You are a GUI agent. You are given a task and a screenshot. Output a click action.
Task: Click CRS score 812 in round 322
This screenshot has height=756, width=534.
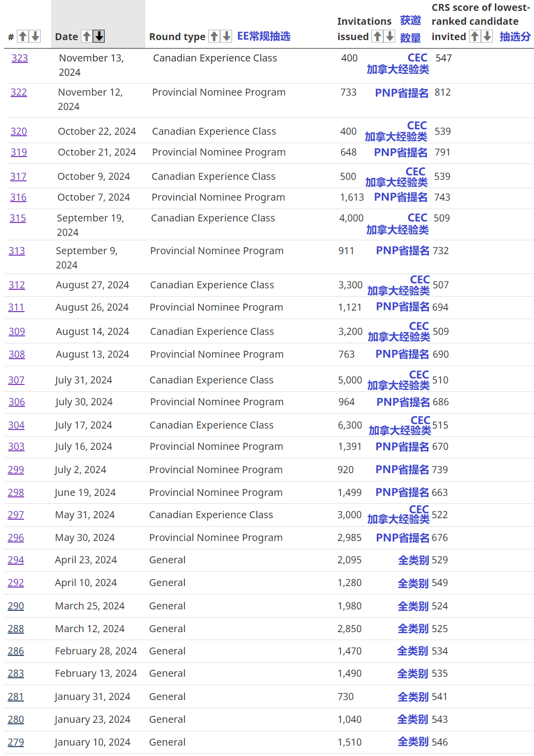(443, 92)
